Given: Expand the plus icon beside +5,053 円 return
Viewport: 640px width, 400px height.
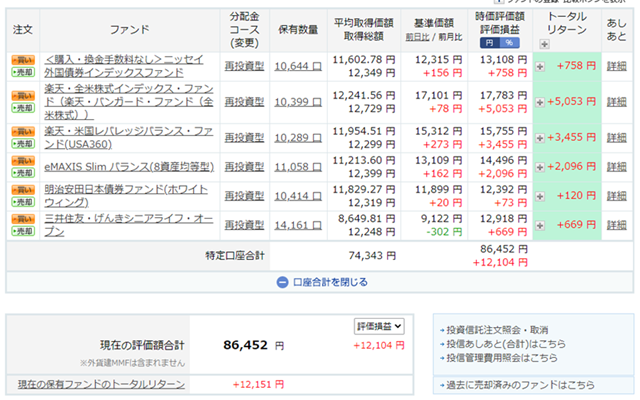Looking at the screenshot, I should pyautogui.click(x=540, y=101).
